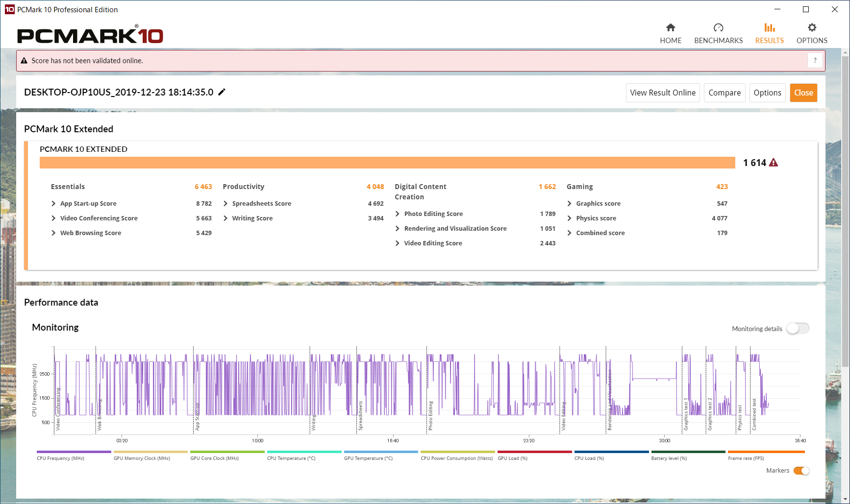Viewport: 850px width, 504px height.
Task: Click the Home house icon
Action: 670,28
